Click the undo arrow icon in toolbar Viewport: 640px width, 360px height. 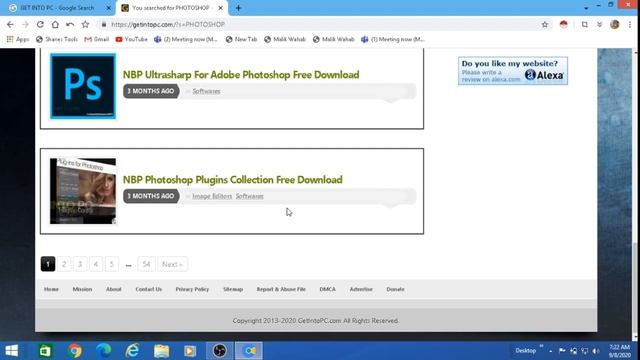(70, 24)
